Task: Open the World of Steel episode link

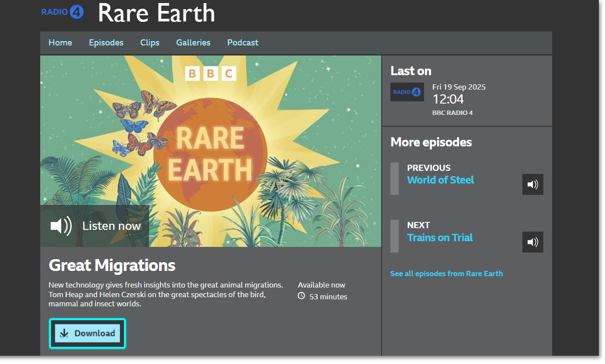Action: click(x=440, y=180)
